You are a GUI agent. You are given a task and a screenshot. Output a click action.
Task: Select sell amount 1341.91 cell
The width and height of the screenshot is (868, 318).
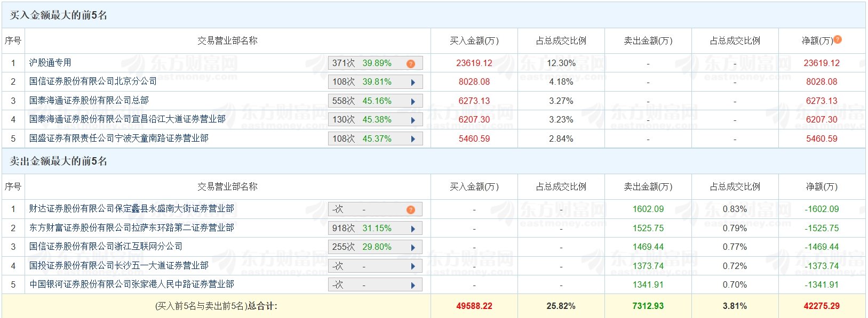[648, 284]
